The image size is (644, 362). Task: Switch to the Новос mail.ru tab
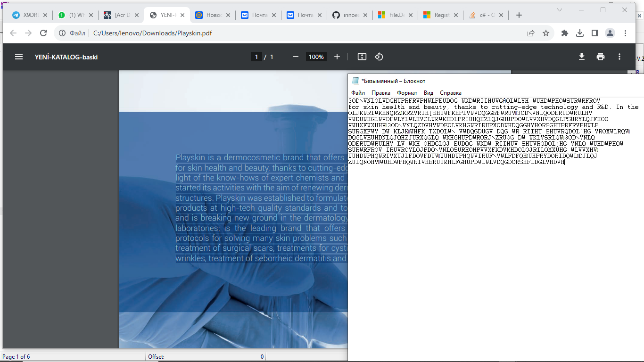(212, 15)
